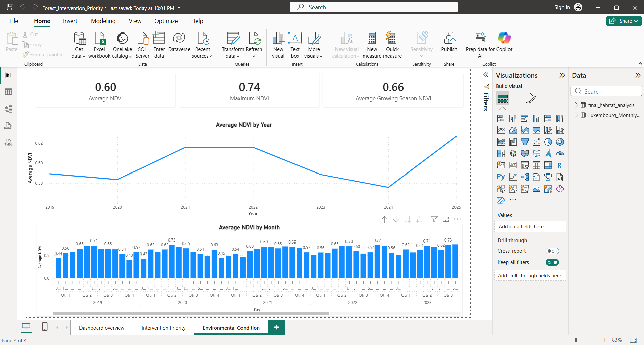
Task: Open the Modeling ribbon tab
Action: click(x=103, y=21)
